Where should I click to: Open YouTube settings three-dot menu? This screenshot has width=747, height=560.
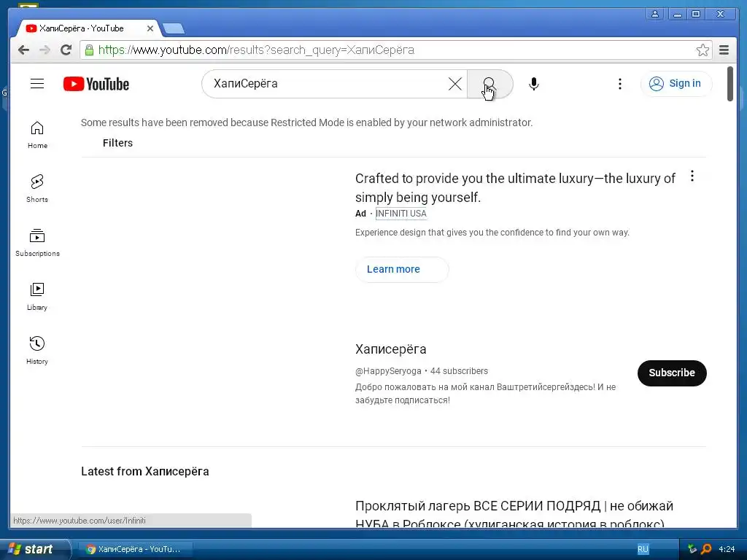(620, 84)
